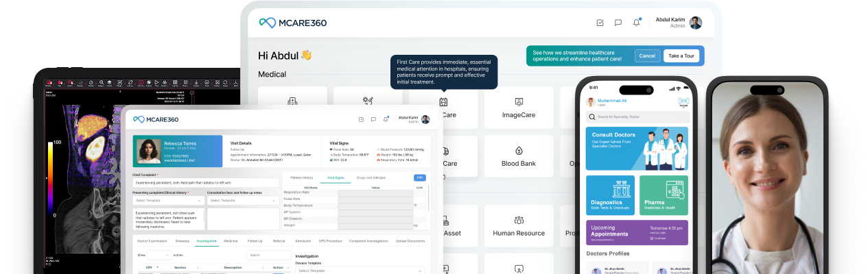Dismiss the tour banner with Cancel
The image size is (868, 274).
click(x=646, y=56)
